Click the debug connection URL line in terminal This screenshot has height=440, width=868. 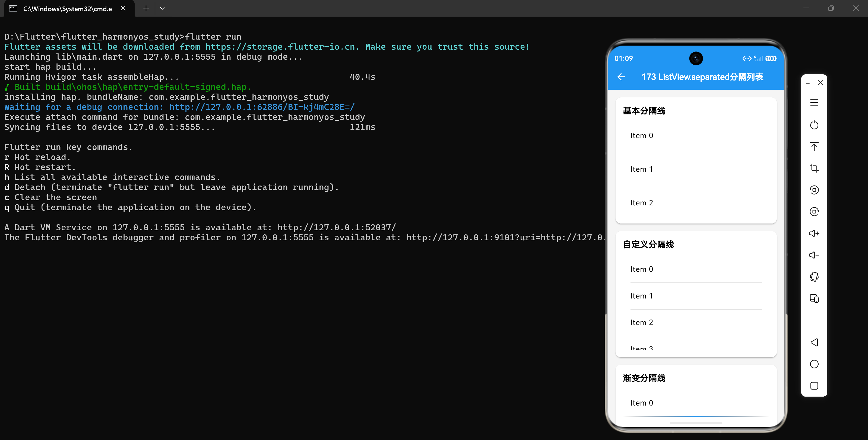(x=180, y=107)
